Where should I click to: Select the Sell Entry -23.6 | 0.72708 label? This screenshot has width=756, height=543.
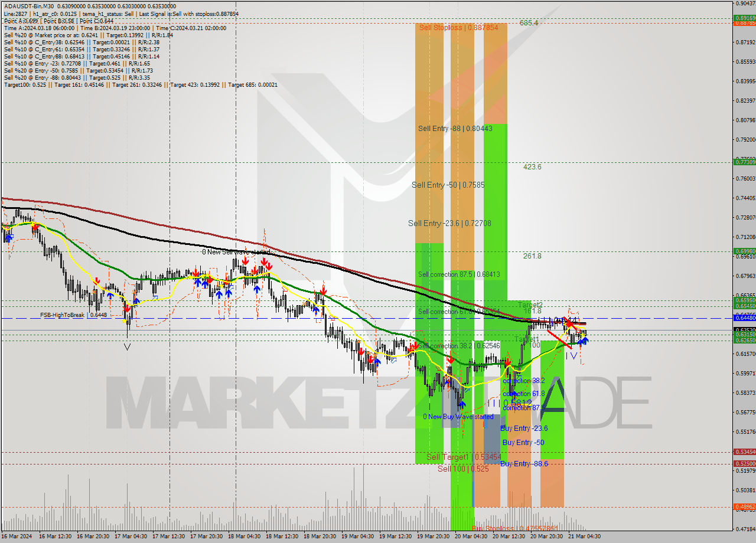tap(449, 223)
